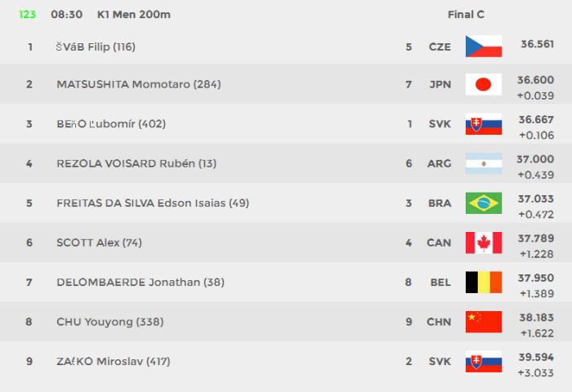Open athlete MATSUSHITA Momotaro (284)
The width and height of the screenshot is (572, 392).
click(139, 84)
